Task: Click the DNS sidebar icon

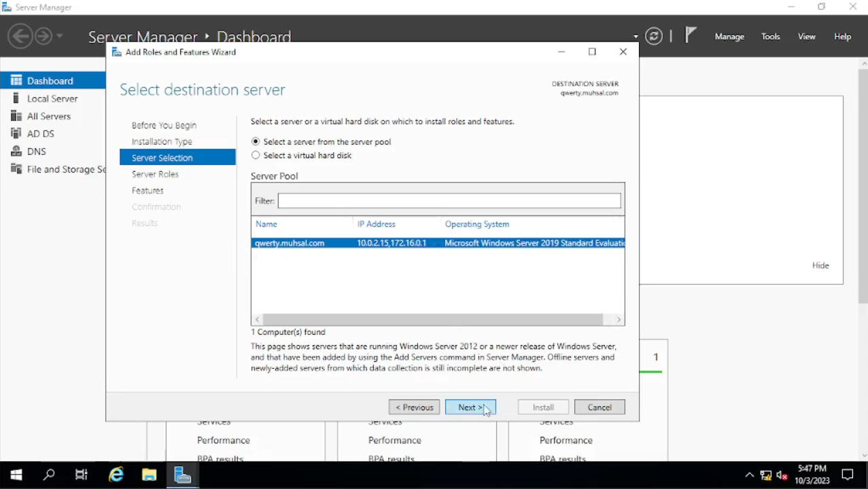Action: click(x=16, y=151)
